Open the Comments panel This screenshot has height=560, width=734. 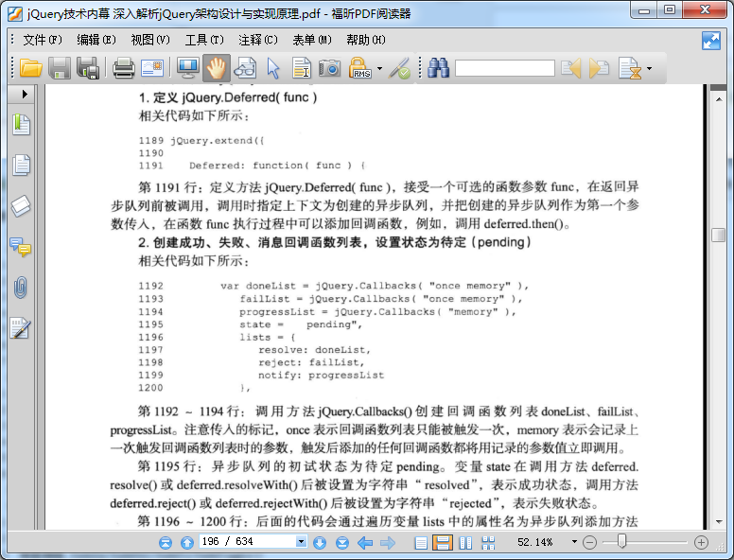[21, 247]
